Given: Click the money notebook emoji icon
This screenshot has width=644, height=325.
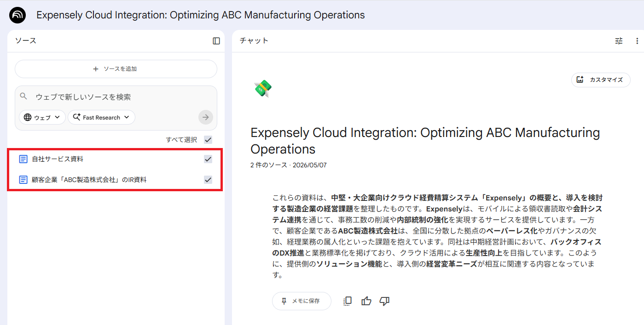Looking at the screenshot, I should [263, 88].
